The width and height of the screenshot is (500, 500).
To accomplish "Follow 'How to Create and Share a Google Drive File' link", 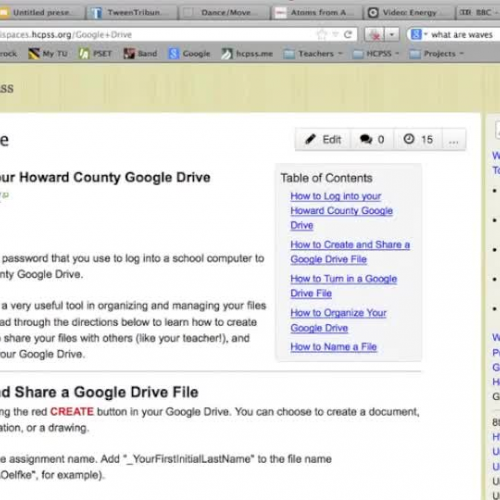I will pos(350,252).
